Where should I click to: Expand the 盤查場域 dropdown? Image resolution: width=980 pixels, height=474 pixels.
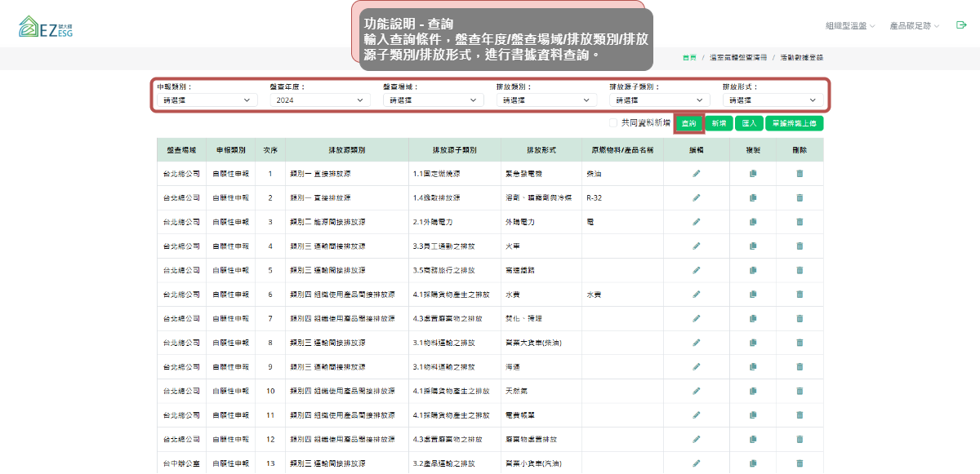pos(433,100)
